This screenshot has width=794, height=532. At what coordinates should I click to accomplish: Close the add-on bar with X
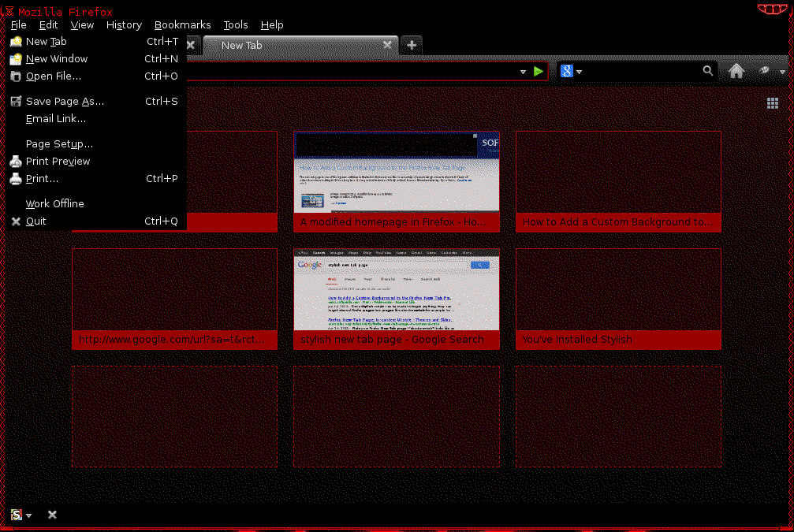(52, 515)
